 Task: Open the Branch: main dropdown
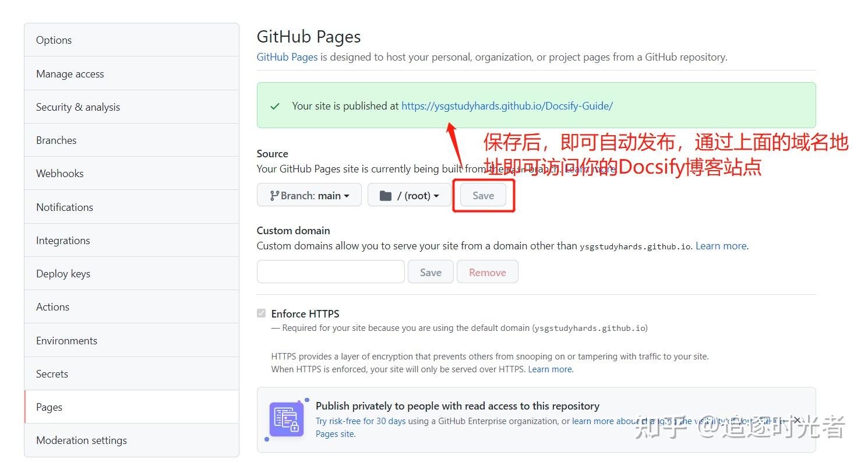tap(309, 195)
